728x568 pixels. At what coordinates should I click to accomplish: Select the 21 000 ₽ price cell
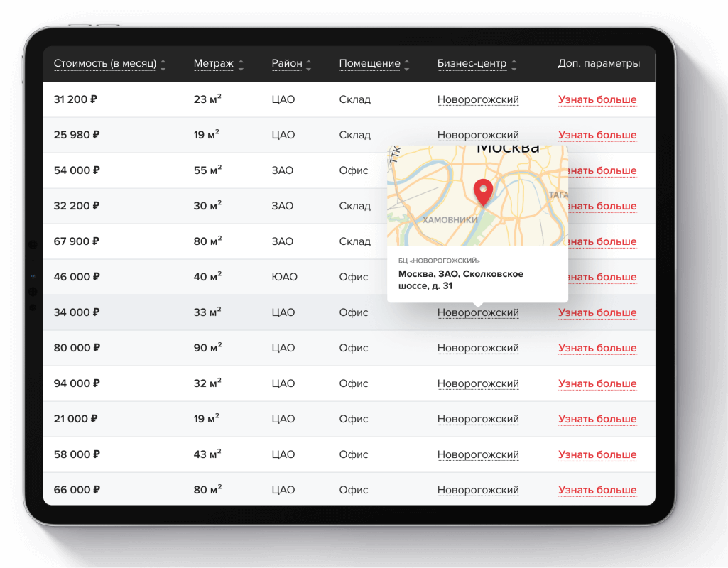76,419
